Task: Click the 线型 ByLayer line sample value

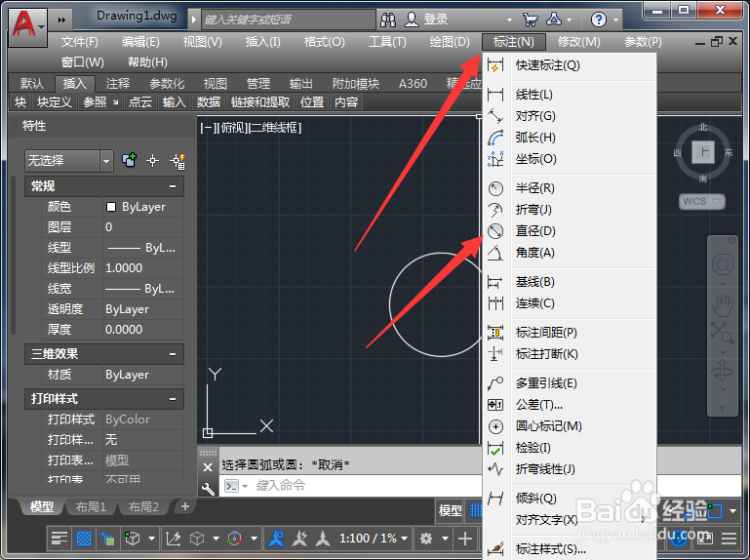Action: point(143,248)
